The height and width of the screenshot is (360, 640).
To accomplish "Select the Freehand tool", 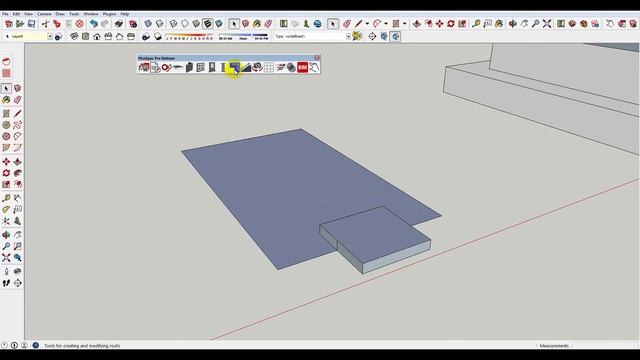I will tap(17, 125).
